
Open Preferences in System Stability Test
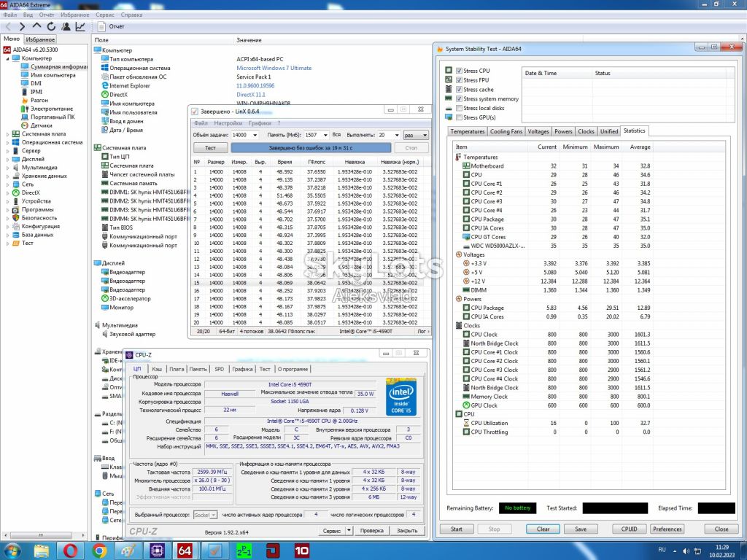(667, 529)
